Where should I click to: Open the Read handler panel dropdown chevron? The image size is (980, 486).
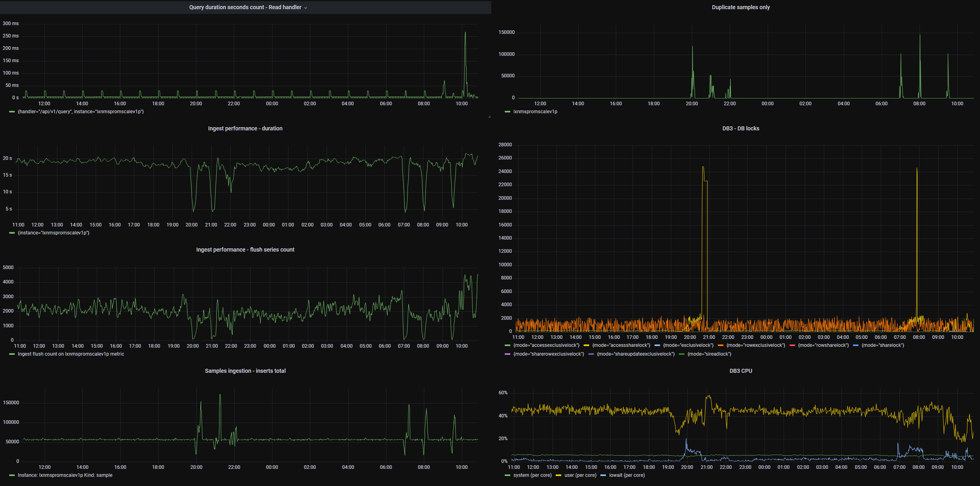[x=306, y=7]
